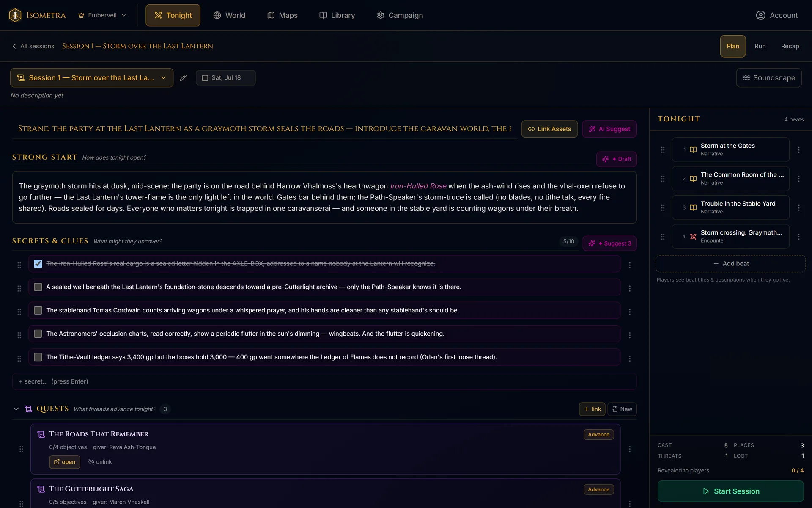Unlink The Roads That Remember quest
812x508 pixels.
(100, 462)
